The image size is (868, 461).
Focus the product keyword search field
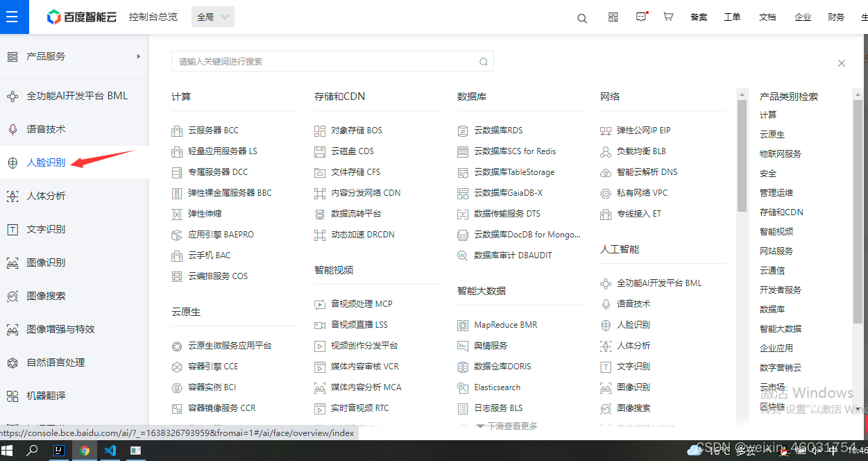tap(332, 62)
